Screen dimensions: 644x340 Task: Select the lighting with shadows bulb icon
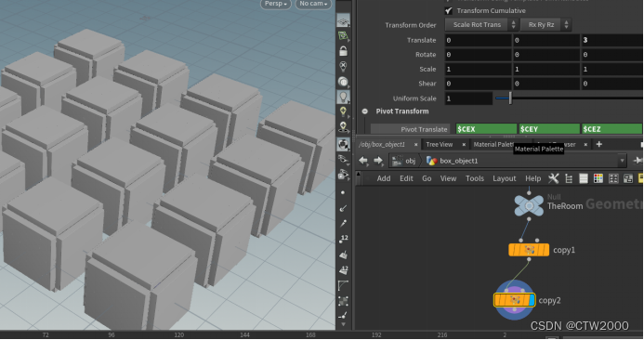click(x=343, y=127)
